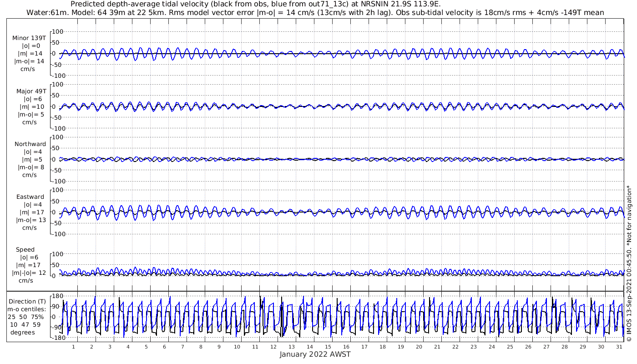The width and height of the screenshot is (637, 364).
Task: Click the 180 label on Direction axis
Action: pyautogui.click(x=57, y=296)
